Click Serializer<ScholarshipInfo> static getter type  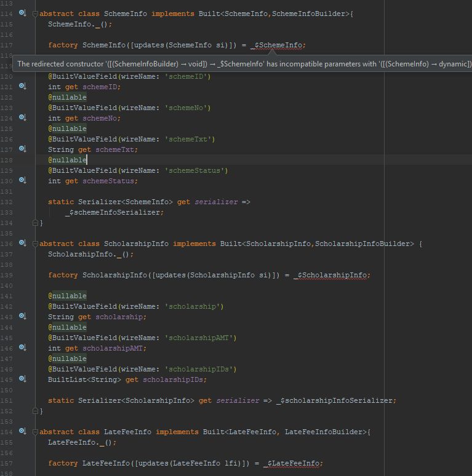pyautogui.click(x=136, y=401)
